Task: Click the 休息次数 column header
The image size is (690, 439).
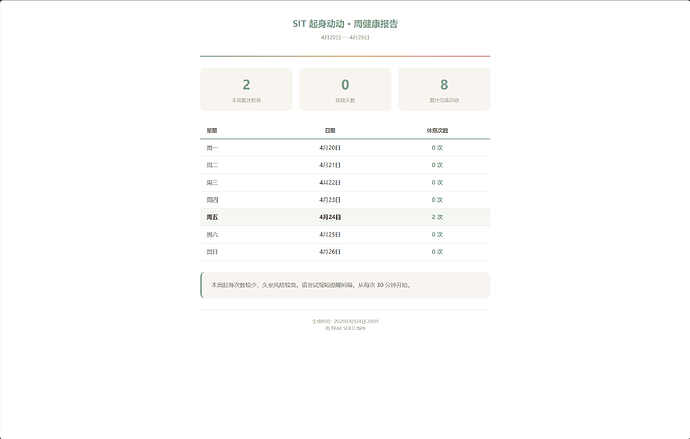Action: point(437,130)
